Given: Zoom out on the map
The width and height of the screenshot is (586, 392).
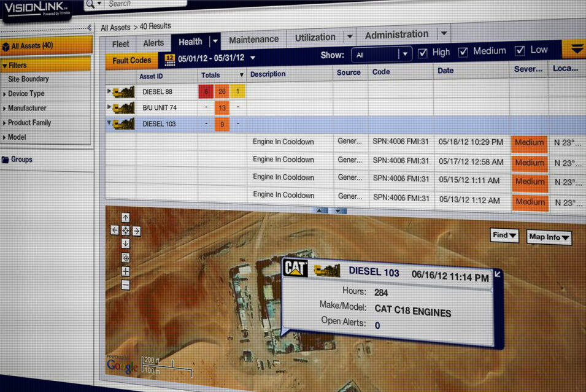Looking at the screenshot, I should coord(126,285).
